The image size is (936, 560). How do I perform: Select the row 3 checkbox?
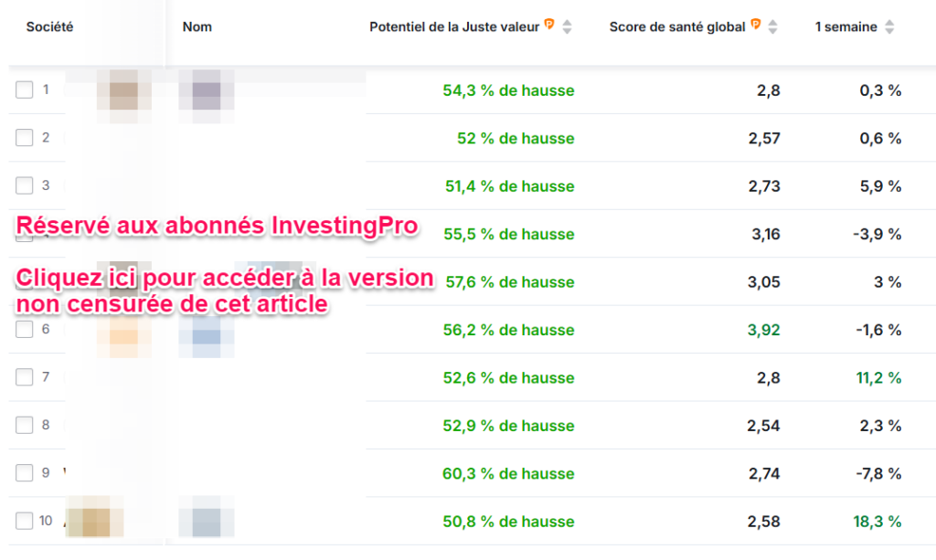(x=25, y=185)
